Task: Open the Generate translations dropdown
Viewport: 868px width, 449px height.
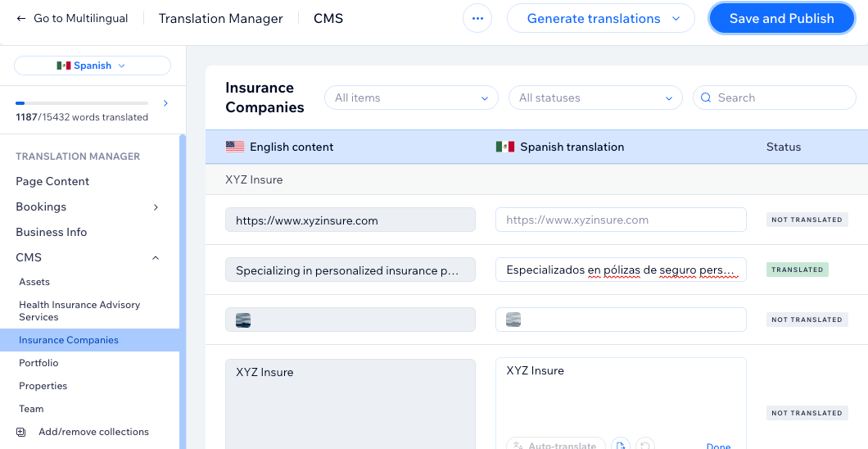Action: click(600, 18)
